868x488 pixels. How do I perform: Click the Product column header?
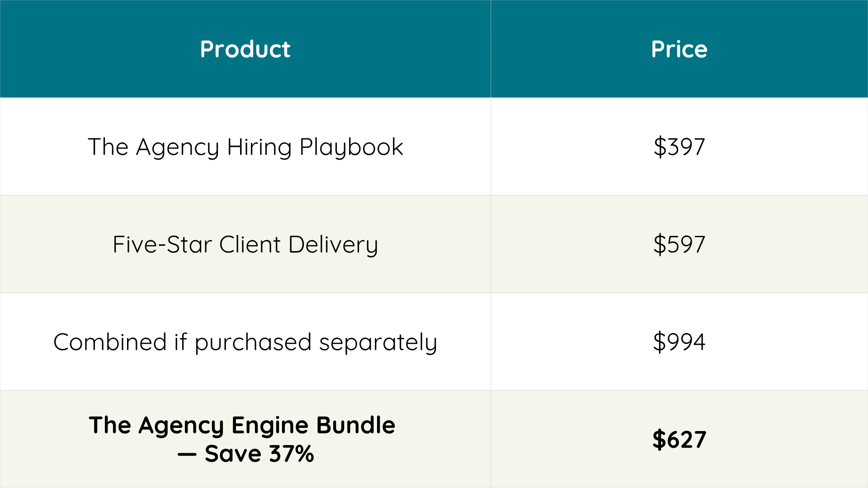(x=245, y=49)
